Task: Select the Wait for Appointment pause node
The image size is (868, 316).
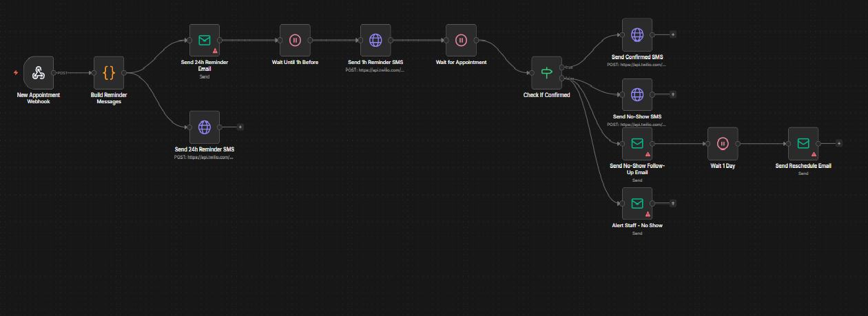Action: point(461,40)
